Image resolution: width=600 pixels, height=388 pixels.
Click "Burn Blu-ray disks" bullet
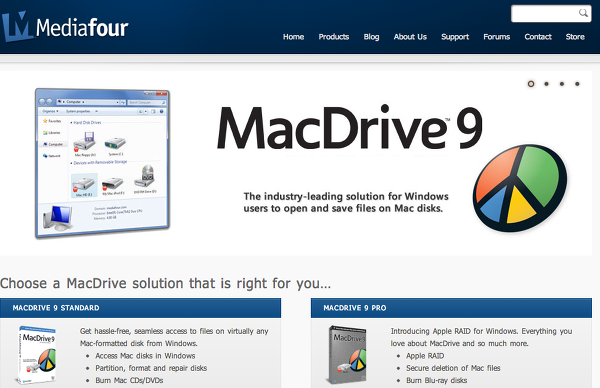[x=437, y=380]
